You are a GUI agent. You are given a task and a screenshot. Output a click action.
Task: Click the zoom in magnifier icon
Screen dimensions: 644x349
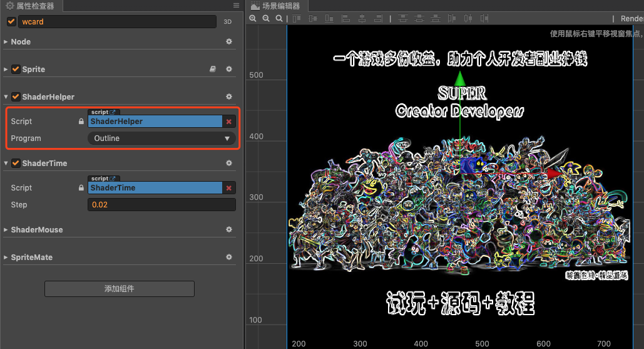tap(253, 19)
